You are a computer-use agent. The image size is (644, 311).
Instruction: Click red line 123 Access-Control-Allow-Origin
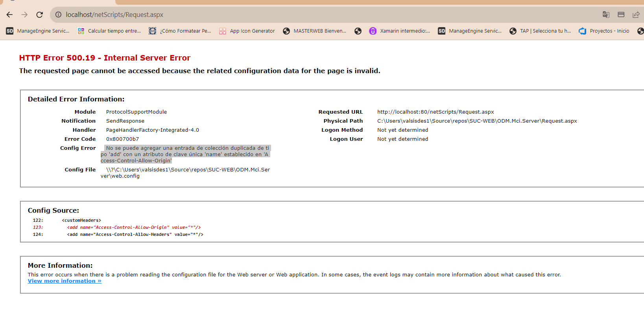(x=134, y=228)
